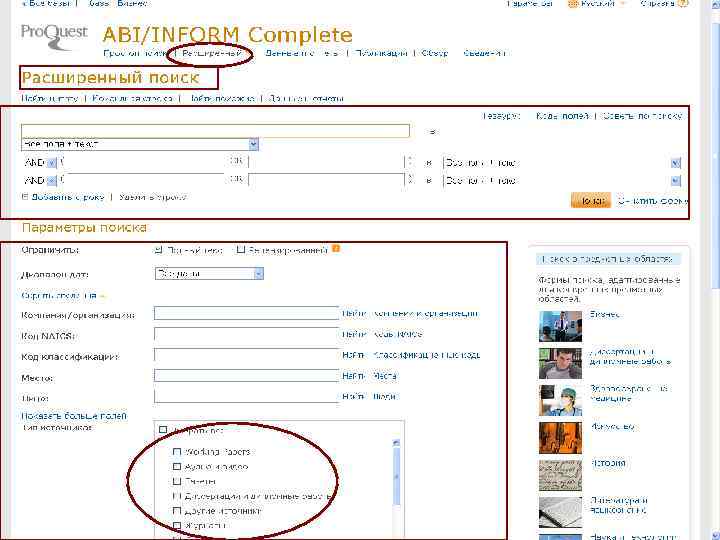The width and height of the screenshot is (720, 540).
Task: Click the page vertical scrollbar
Action: (714, 156)
